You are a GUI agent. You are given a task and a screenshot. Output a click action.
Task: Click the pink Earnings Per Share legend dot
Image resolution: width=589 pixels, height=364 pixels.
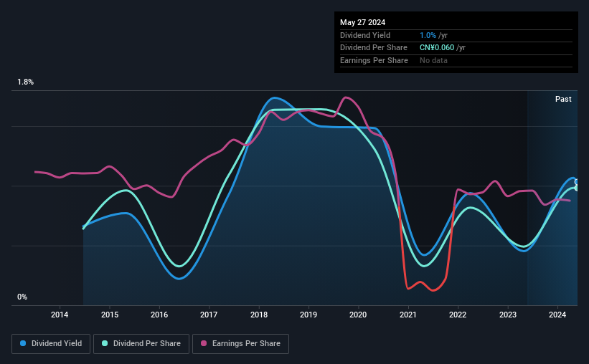[204, 343]
